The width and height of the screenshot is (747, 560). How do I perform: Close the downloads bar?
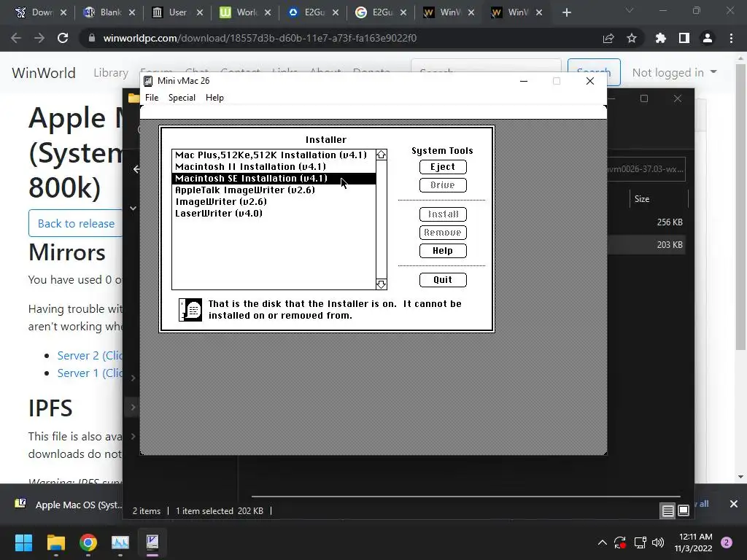[734, 504]
